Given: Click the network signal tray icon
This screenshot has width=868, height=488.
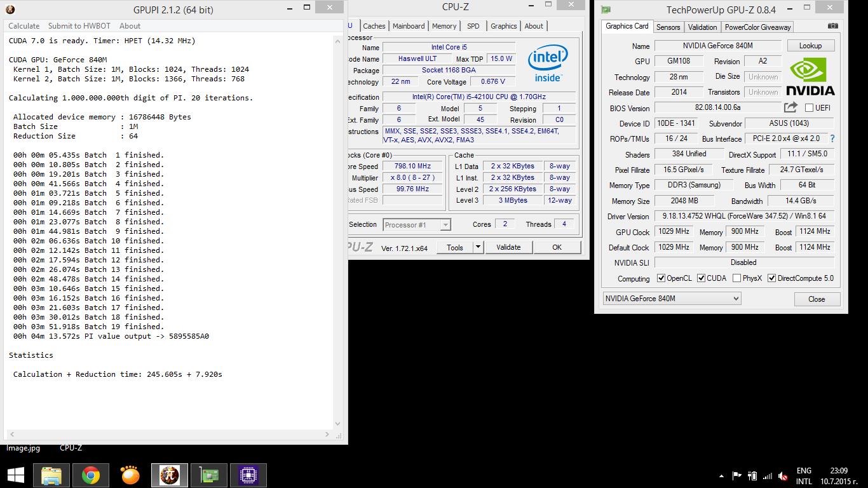Looking at the screenshot, I should pyautogui.click(x=768, y=475).
